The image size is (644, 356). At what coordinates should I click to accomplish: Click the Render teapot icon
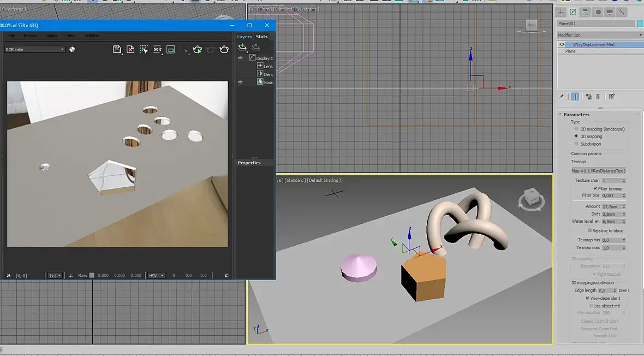click(224, 50)
